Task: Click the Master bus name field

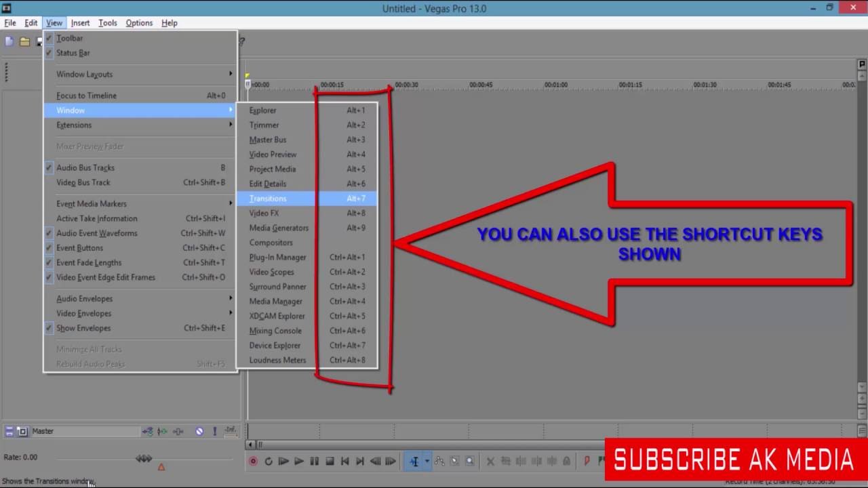Action: click(85, 431)
